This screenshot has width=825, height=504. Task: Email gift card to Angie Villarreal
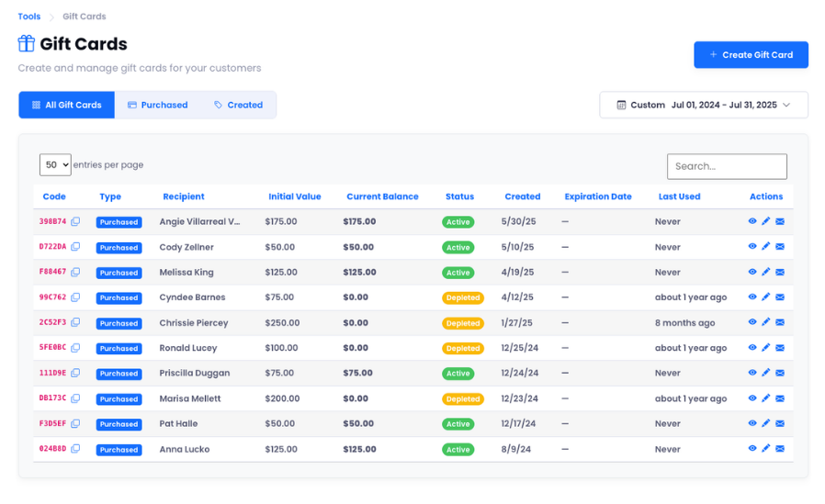click(x=780, y=221)
